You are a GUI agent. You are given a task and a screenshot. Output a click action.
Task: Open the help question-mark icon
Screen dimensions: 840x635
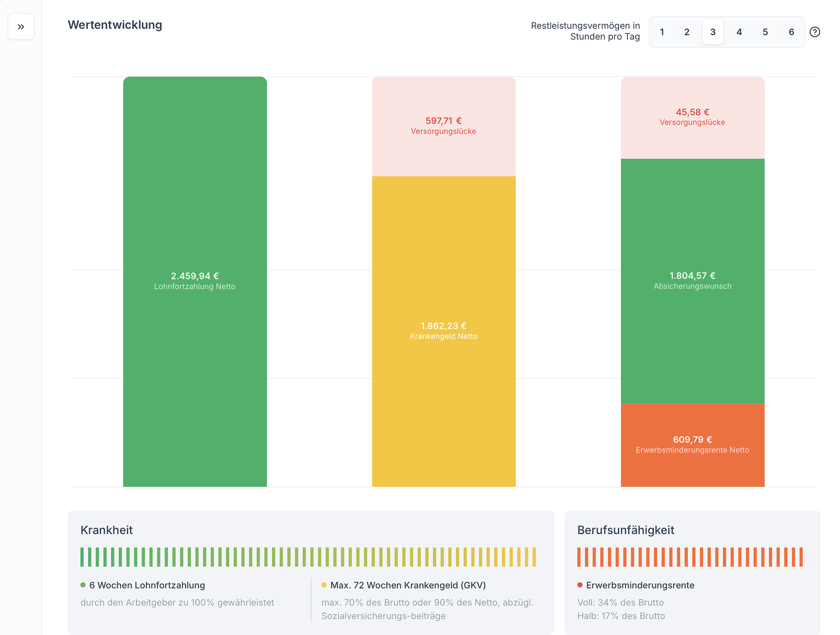pyautogui.click(x=815, y=32)
